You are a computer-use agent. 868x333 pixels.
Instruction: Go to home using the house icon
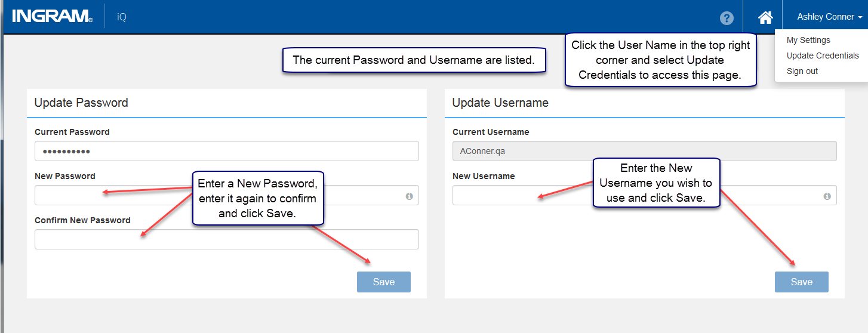pos(765,17)
